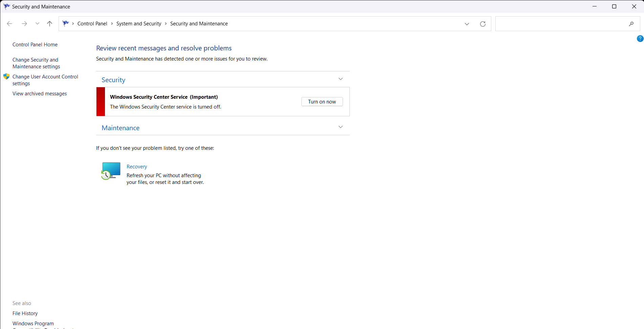Open the Recovery link
Image resolution: width=644 pixels, height=329 pixels.
click(137, 167)
